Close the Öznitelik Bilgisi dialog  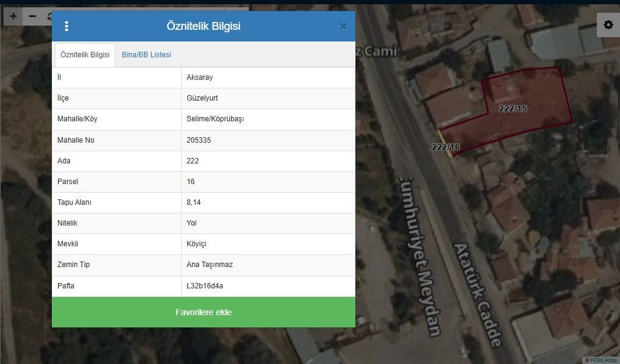[x=343, y=26]
